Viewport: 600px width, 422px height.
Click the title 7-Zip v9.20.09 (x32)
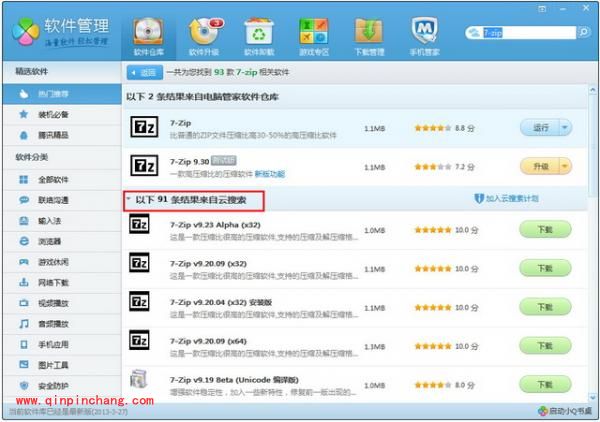(x=208, y=264)
